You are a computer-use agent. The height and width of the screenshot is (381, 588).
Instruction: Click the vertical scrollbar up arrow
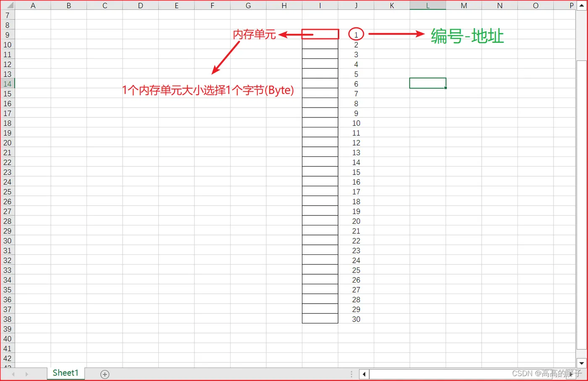(581, 6)
